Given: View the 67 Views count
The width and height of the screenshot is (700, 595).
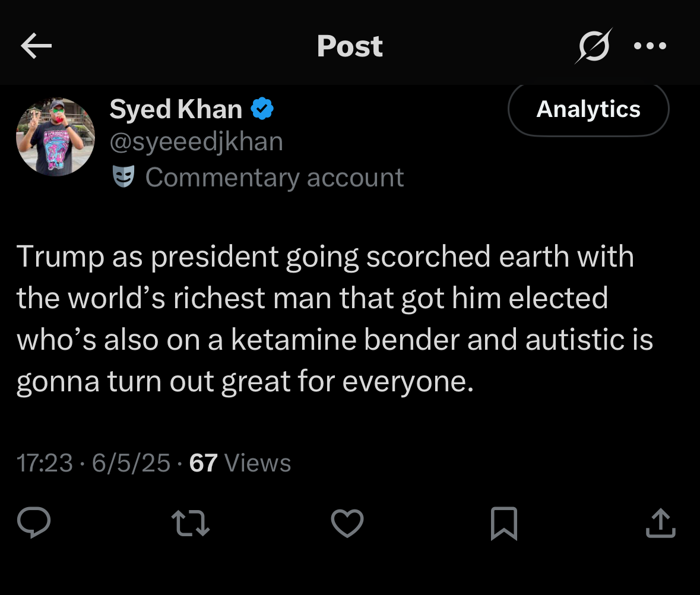Looking at the screenshot, I should 240,463.
